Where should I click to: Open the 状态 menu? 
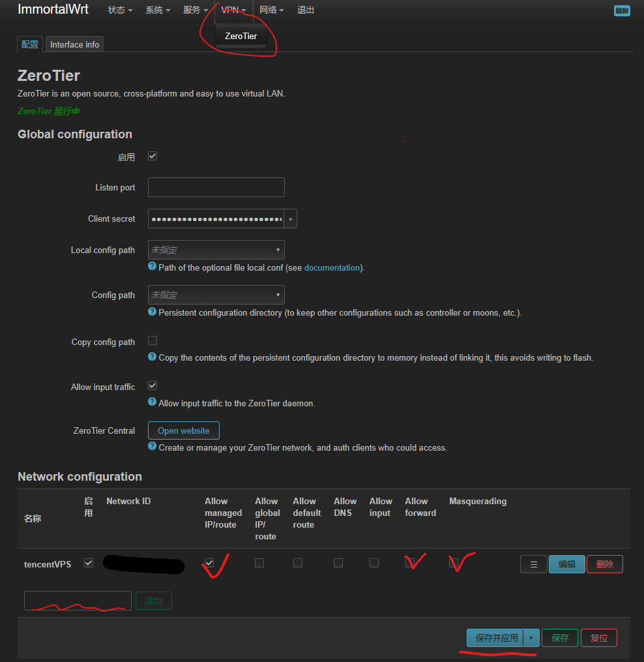coord(120,10)
